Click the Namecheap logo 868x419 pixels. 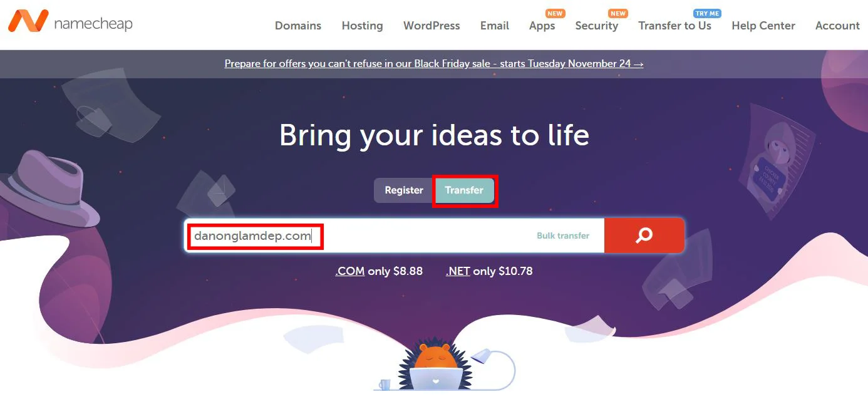point(69,24)
